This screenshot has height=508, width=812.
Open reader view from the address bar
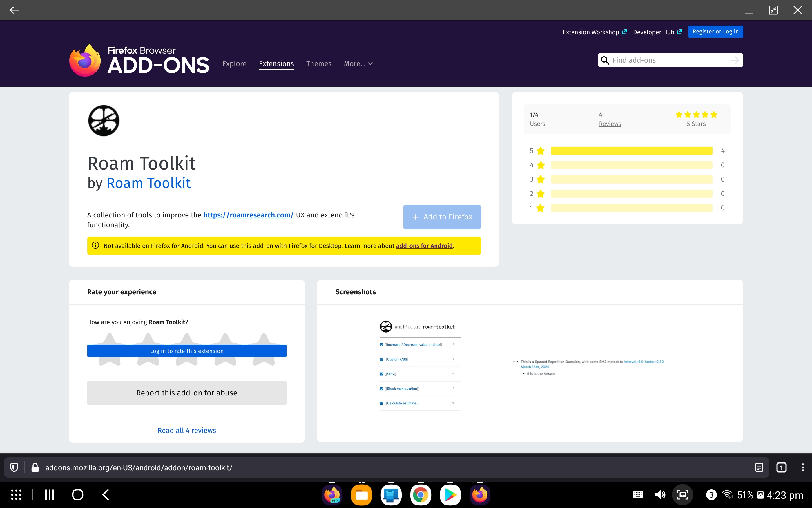tap(759, 467)
